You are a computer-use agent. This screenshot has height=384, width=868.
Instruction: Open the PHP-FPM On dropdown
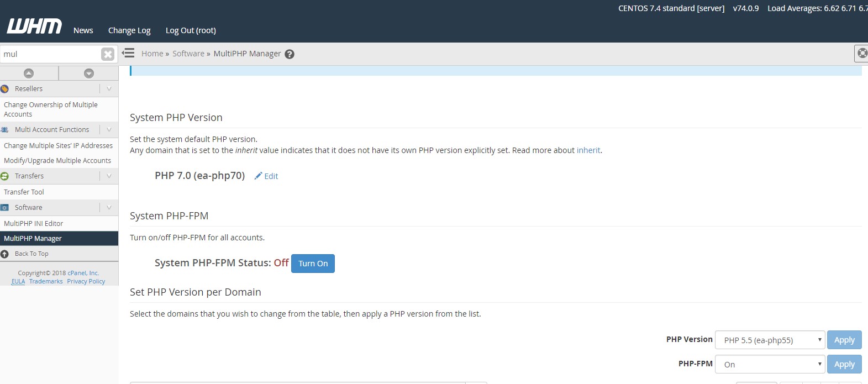pos(770,365)
